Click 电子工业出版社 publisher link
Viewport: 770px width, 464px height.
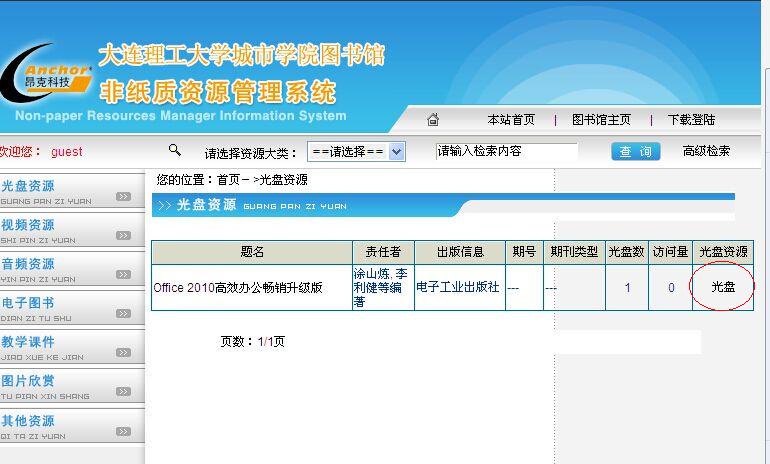pyautogui.click(x=458, y=287)
